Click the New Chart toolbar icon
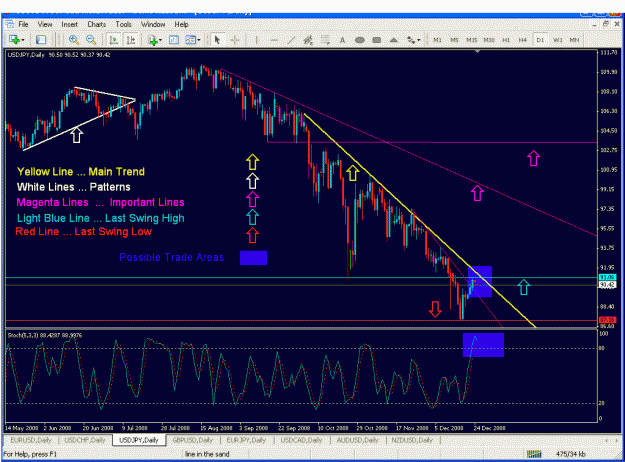 pos(14,40)
